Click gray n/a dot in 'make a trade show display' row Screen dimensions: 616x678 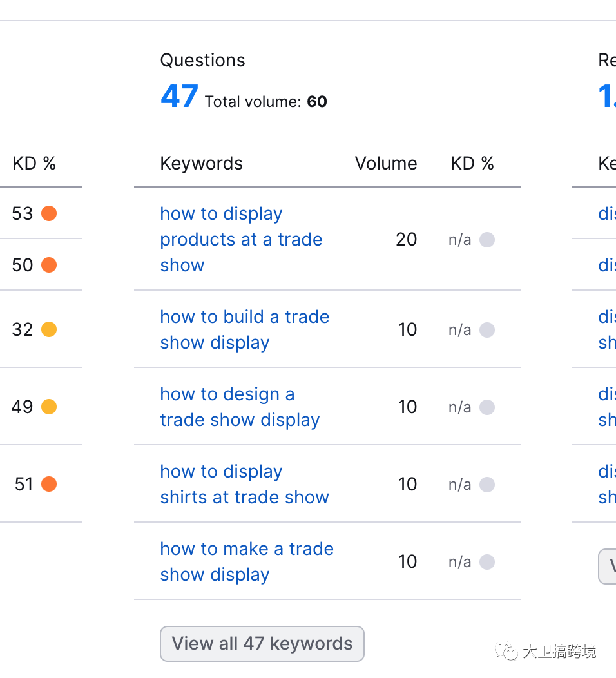487,562
